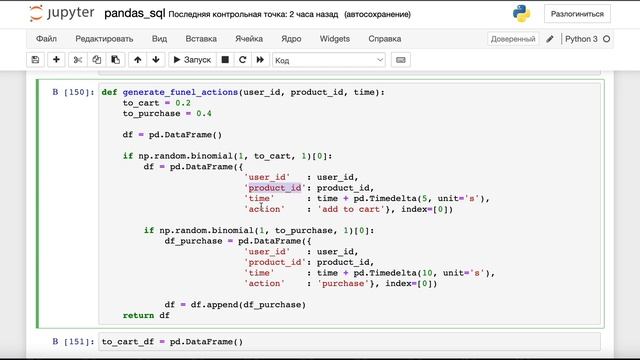This screenshot has width=640, height=360.
Task: Open the Ячейка menu
Action: point(249,39)
